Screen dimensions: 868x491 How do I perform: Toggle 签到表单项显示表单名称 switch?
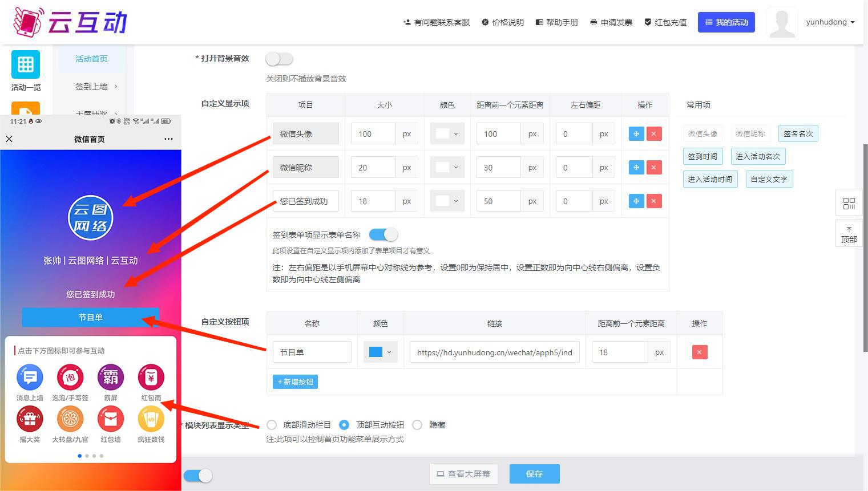(x=383, y=234)
